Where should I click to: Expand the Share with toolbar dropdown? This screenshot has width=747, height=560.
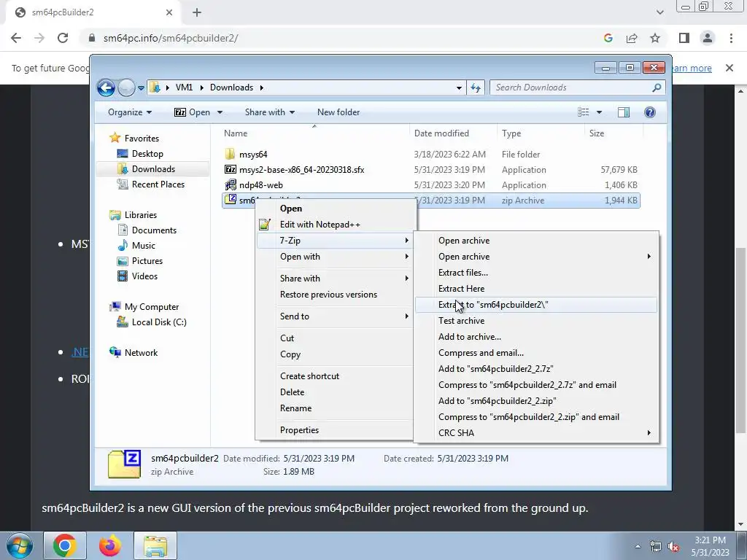pyautogui.click(x=270, y=112)
